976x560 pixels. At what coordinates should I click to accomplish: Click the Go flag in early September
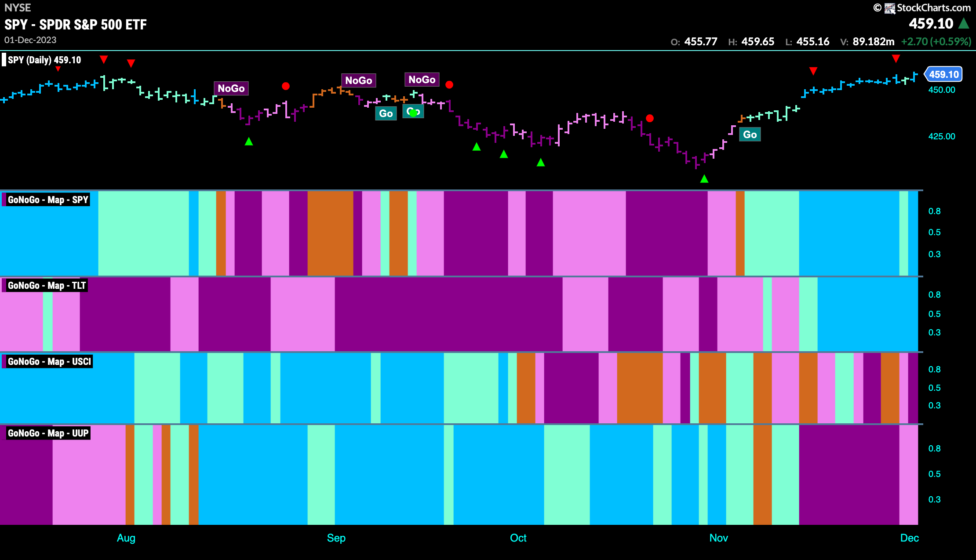point(386,113)
